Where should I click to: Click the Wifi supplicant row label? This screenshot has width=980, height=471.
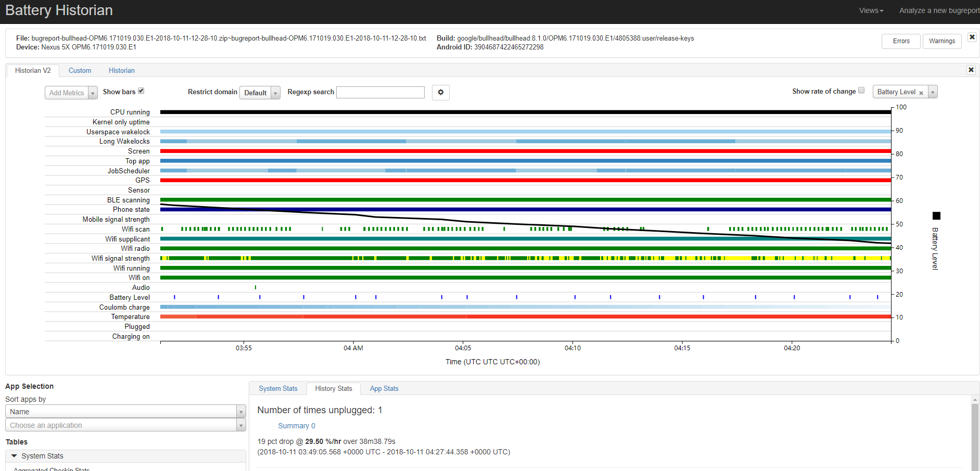[128, 239]
